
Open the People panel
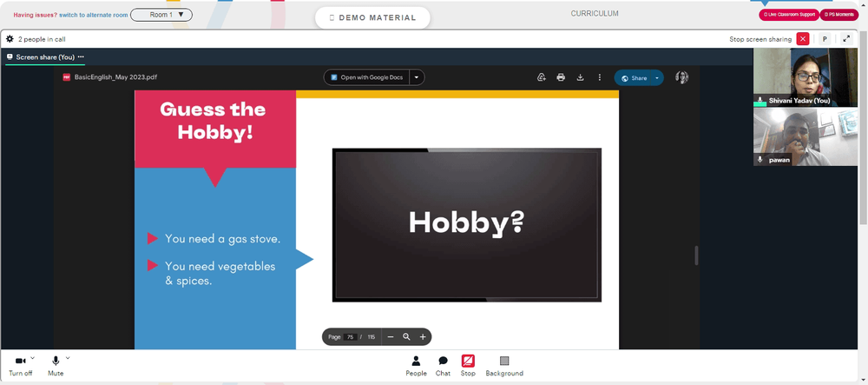click(417, 366)
